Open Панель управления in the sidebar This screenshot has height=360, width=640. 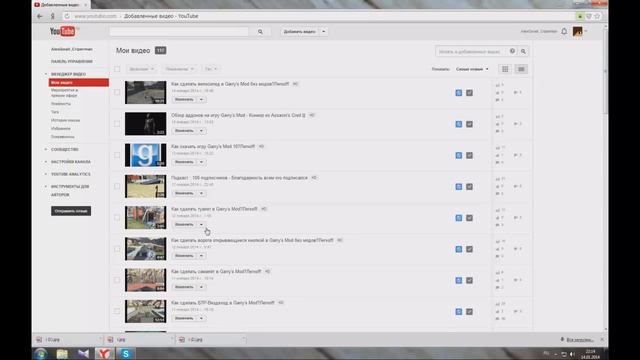[x=72, y=62]
